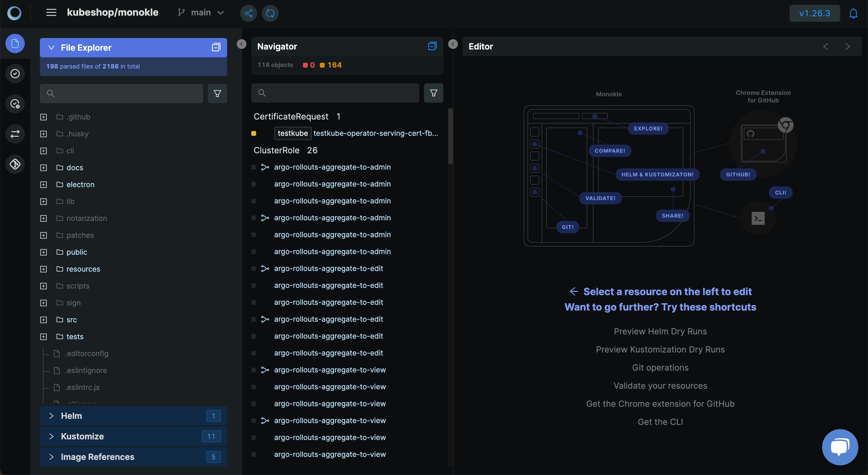Click the kubeshop/monokle project title
Image resolution: width=868 pixels, height=475 pixels.
coord(113,12)
